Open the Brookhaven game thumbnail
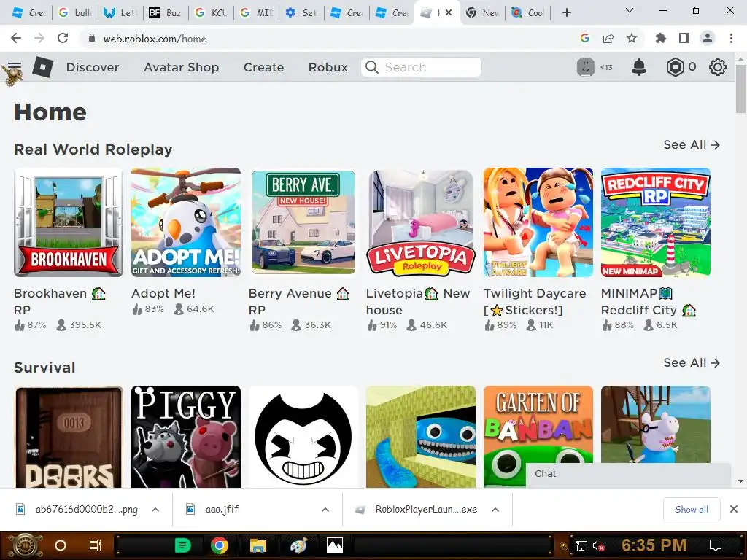 coord(69,222)
